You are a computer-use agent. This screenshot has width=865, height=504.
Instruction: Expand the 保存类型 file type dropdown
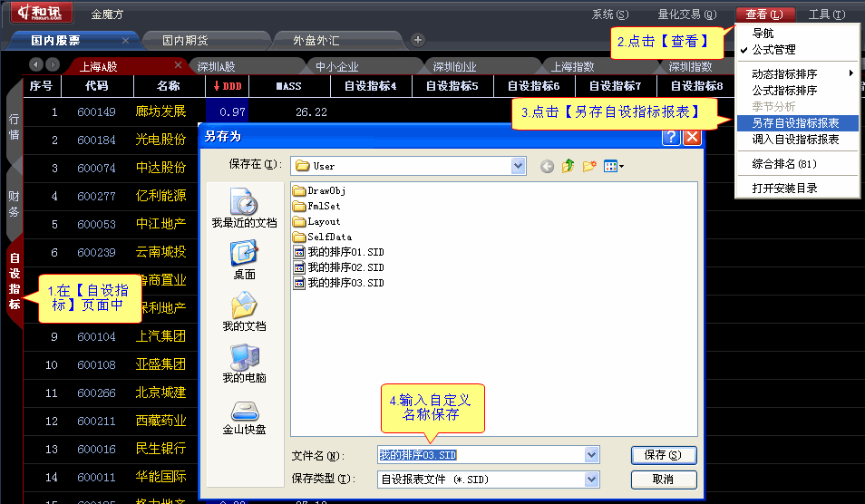[x=592, y=480]
